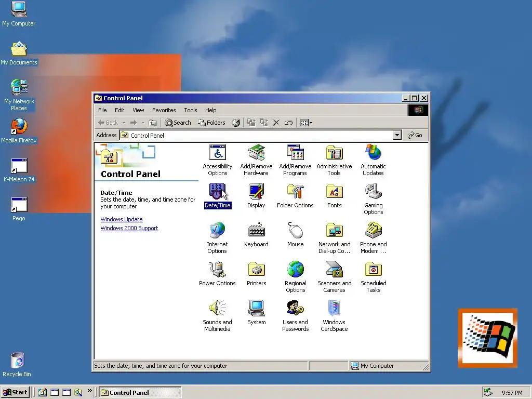Open Internet Options icon
Viewport: 532px width, 399px height.
[217, 238]
